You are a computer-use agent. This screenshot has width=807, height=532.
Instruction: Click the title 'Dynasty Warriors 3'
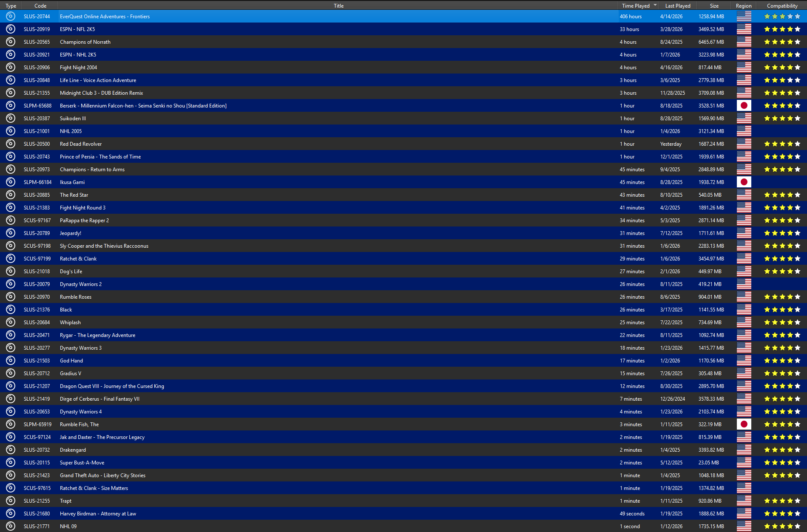(x=81, y=348)
